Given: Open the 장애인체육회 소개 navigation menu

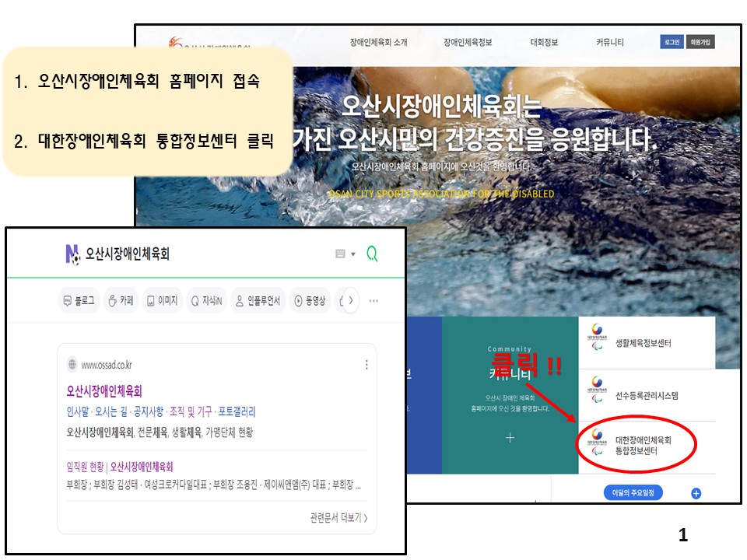Looking at the screenshot, I should [x=378, y=43].
